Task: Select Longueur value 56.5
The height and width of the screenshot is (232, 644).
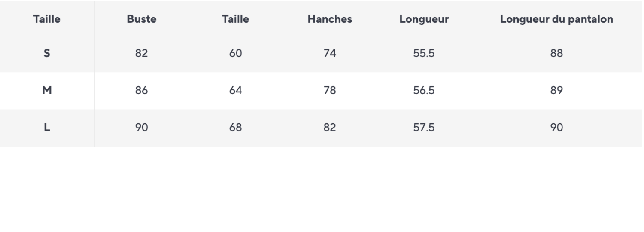Action: [x=424, y=91]
